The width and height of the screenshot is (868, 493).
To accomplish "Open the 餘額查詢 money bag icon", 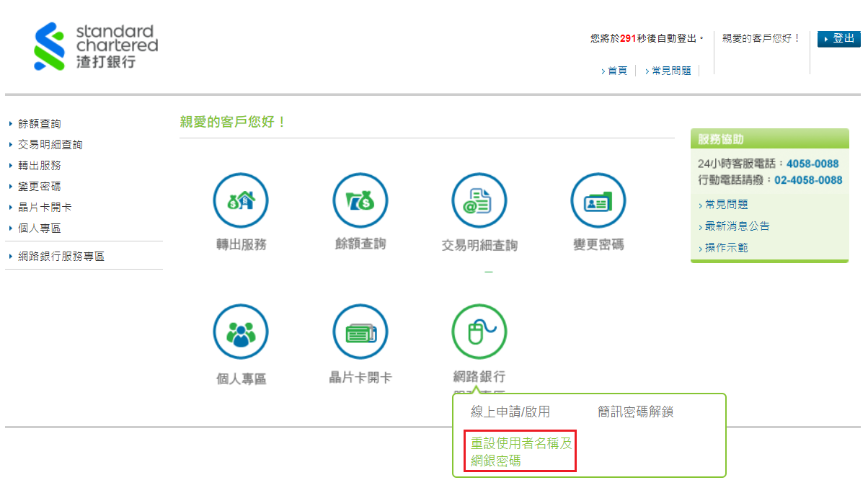I will [x=360, y=201].
